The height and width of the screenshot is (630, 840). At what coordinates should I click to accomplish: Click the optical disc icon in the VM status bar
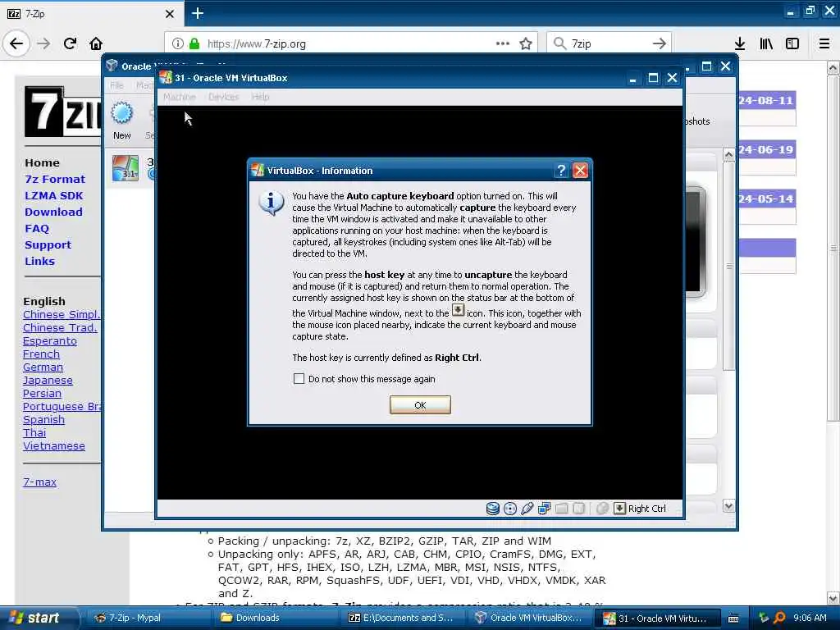(510, 509)
